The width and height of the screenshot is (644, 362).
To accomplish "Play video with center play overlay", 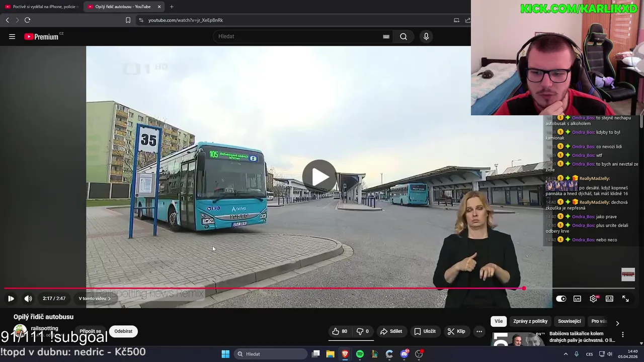I will pyautogui.click(x=319, y=176).
